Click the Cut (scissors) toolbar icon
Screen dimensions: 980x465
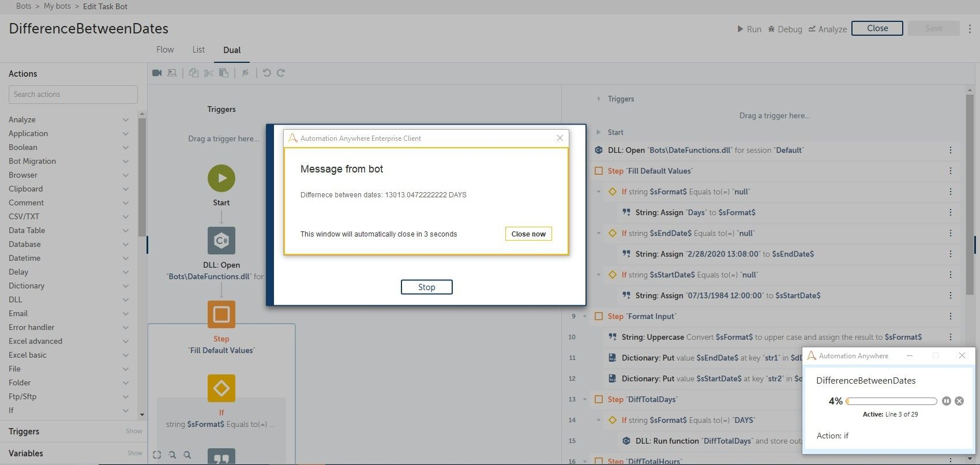[209, 73]
